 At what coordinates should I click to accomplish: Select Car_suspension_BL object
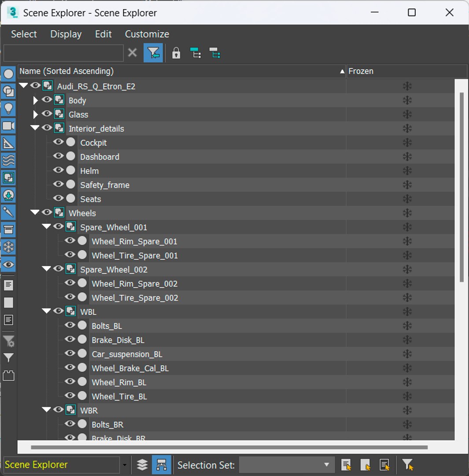(x=127, y=354)
